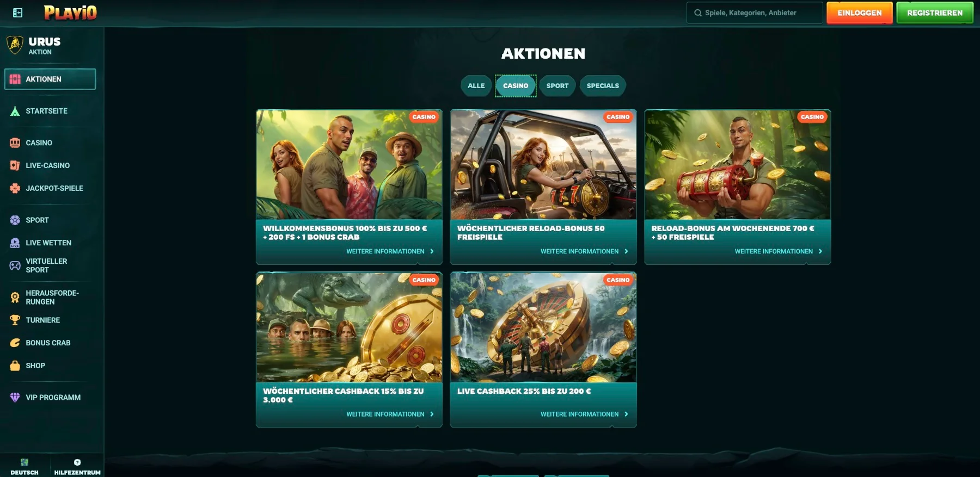The image size is (980, 477).
Task: Click the Urus shield promotion icon
Action: [15, 45]
